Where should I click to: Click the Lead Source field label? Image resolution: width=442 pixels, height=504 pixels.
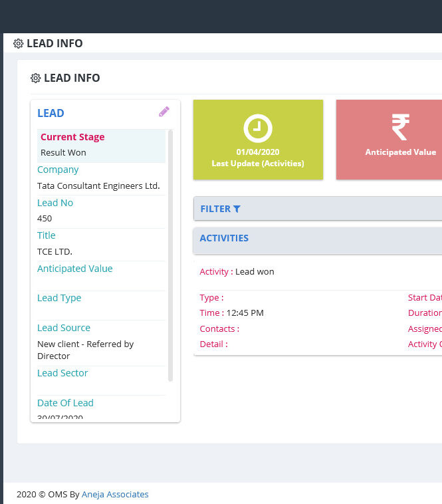(x=64, y=328)
